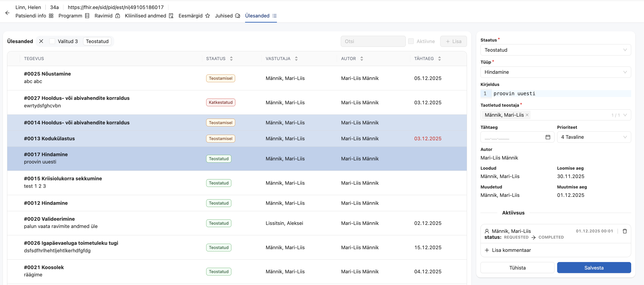The width and height of the screenshot is (644, 285).
Task: Expand the Prioriteet dropdown
Action: click(x=594, y=137)
